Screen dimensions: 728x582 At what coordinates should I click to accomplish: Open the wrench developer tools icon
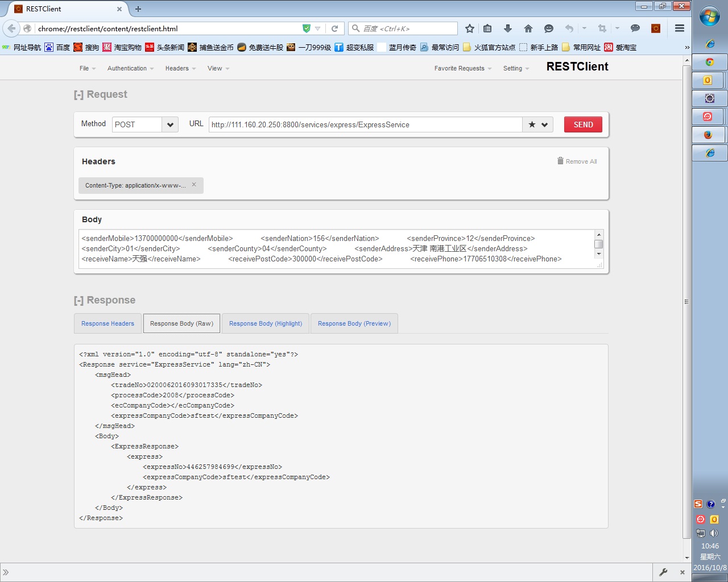[663, 572]
